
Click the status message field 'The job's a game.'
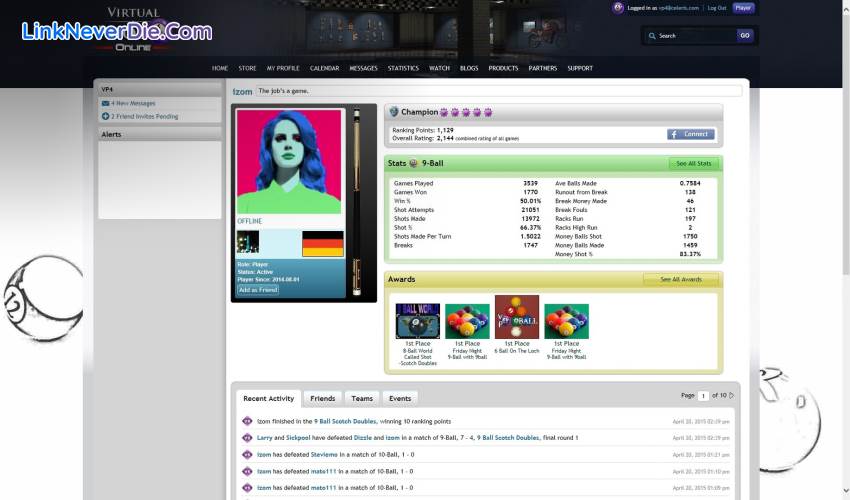498,91
